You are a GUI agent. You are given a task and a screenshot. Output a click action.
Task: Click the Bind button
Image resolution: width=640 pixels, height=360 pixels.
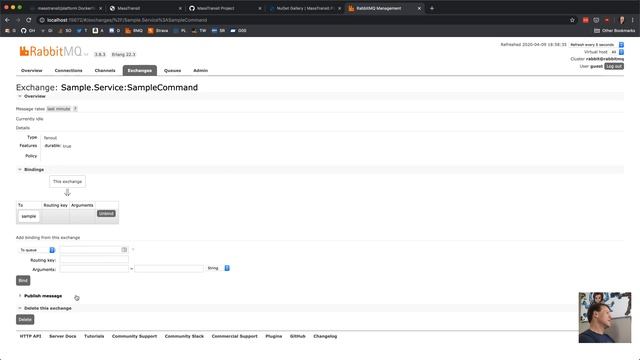[x=23, y=280]
